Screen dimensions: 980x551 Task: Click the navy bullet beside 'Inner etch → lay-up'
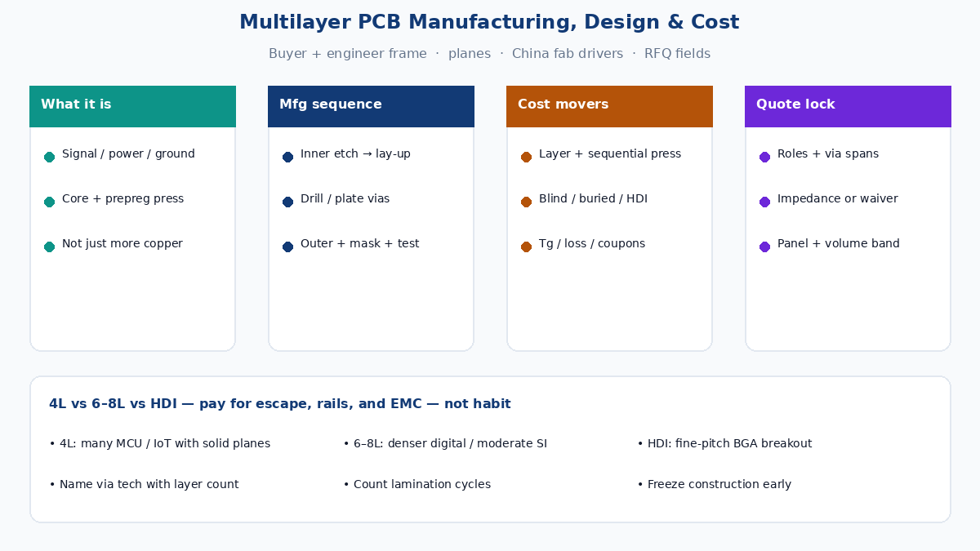pyautogui.click(x=287, y=157)
